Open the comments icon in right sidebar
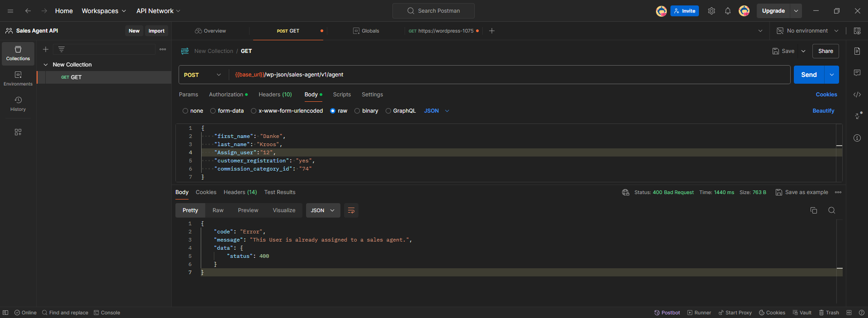This screenshot has height=318, width=868. tap(857, 73)
